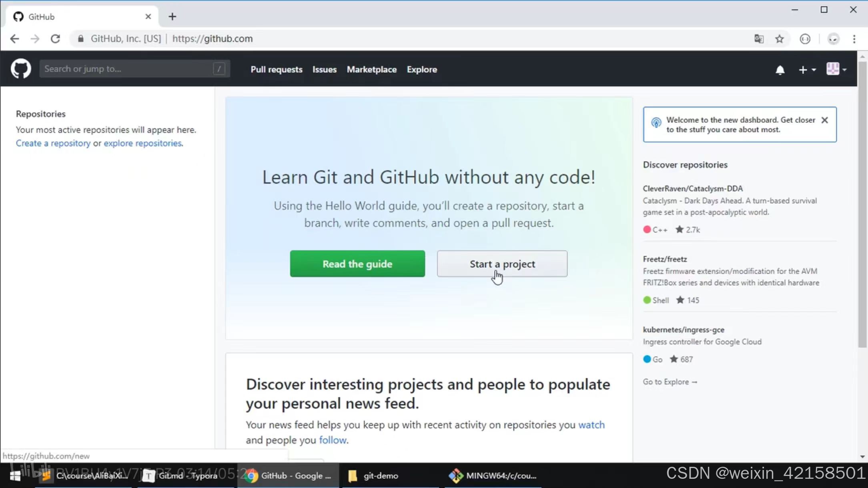Open the Chrome profile avatar icon
This screenshot has width=868, height=488.
click(834, 39)
